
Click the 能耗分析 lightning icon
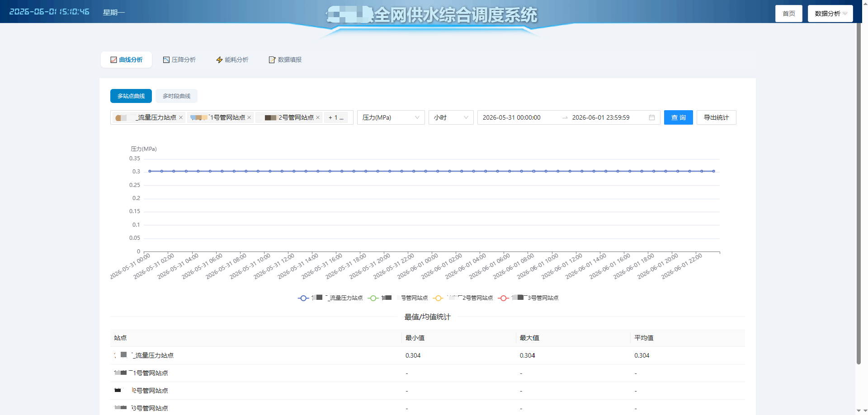point(219,60)
